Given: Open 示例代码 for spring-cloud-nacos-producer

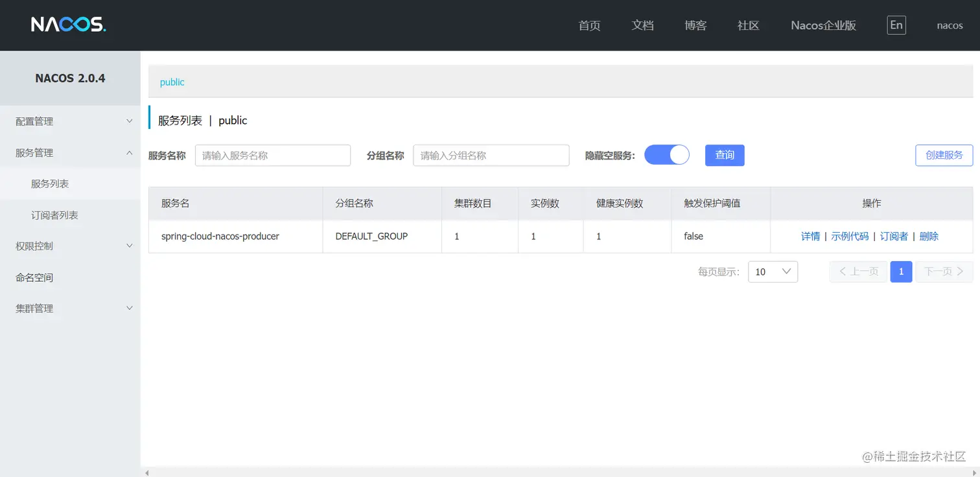Looking at the screenshot, I should [x=850, y=236].
